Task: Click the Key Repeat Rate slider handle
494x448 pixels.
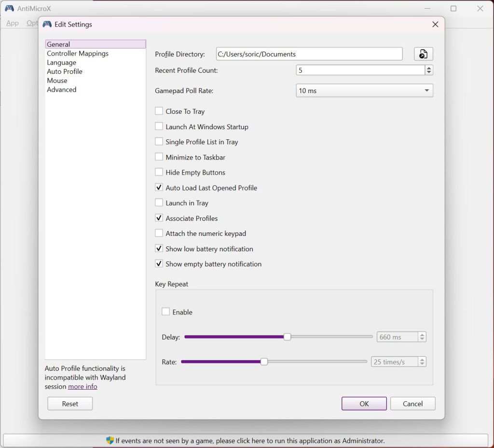Action: point(264,362)
